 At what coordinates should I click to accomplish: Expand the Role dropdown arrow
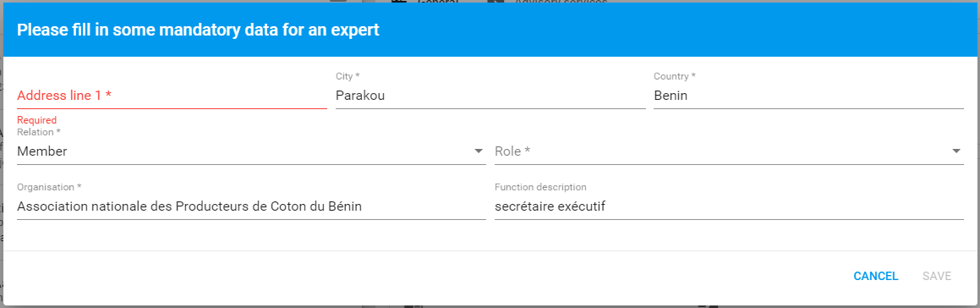point(956,151)
